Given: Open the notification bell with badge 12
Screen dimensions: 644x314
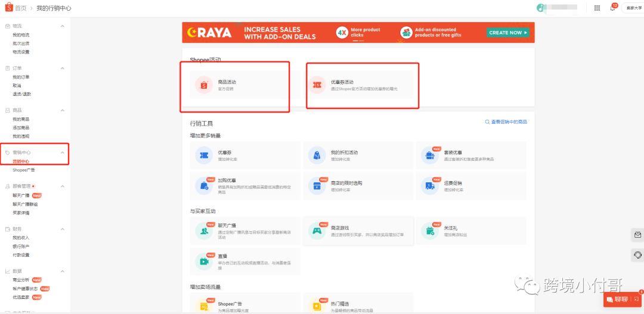Looking at the screenshot, I should point(613,7).
